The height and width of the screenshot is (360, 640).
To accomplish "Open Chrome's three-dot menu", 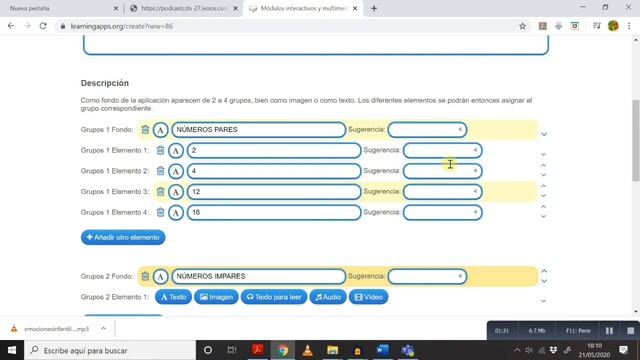I will point(629,26).
